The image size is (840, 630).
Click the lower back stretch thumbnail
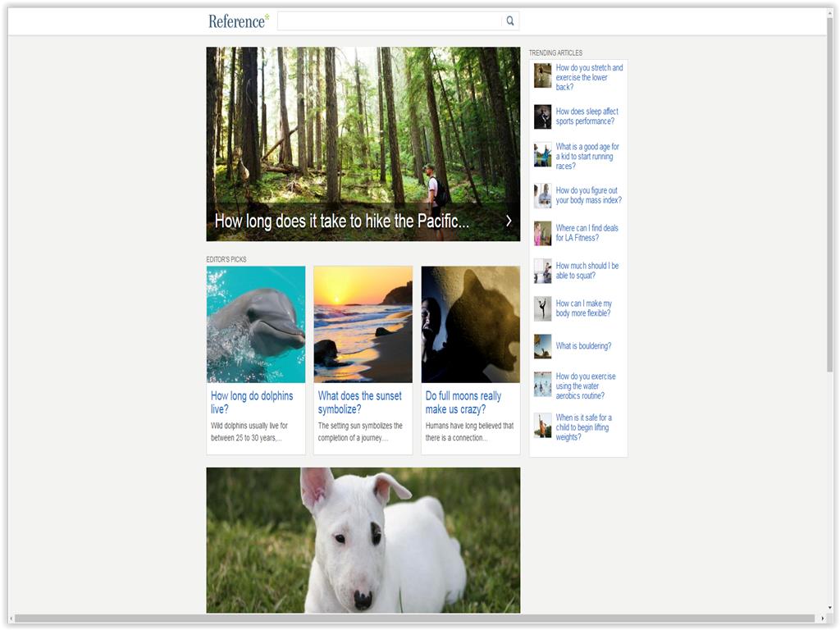(x=543, y=75)
